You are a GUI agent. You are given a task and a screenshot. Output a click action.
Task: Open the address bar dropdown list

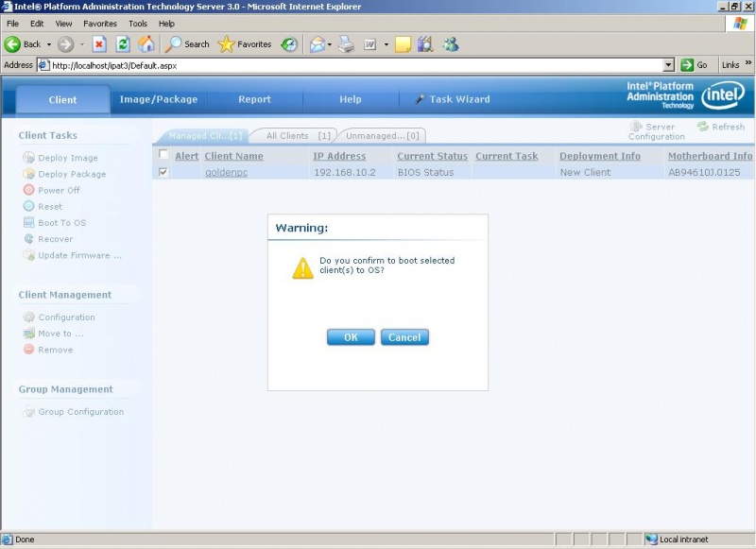tap(671, 65)
